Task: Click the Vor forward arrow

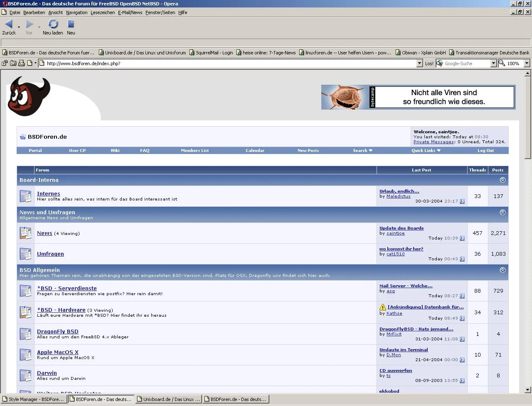Action: pos(29,24)
